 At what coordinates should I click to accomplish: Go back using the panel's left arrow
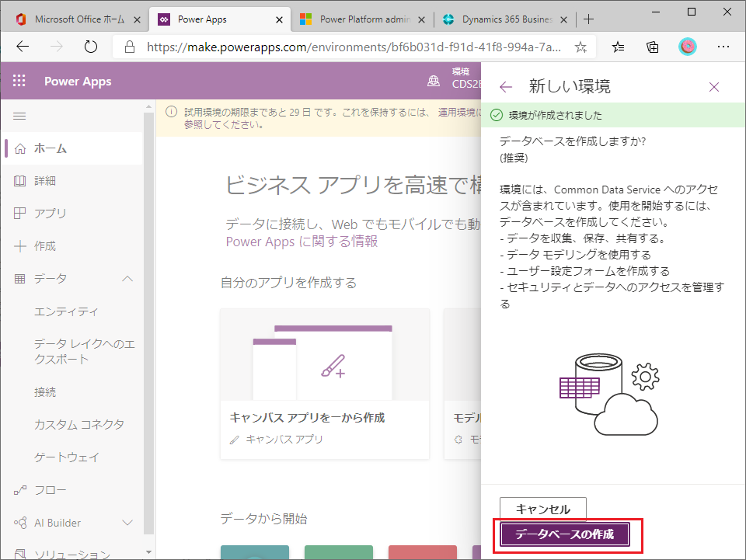coord(506,87)
